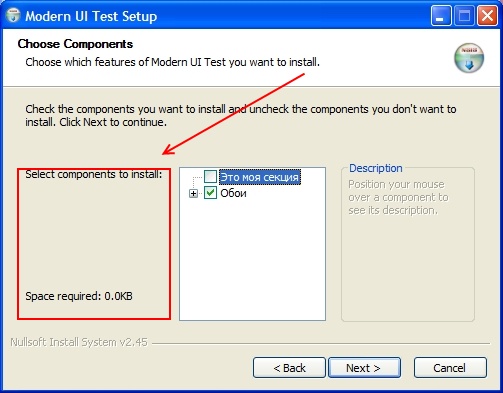Click the "Select components to install:" label
The height and width of the screenshot is (393, 503).
94,174
